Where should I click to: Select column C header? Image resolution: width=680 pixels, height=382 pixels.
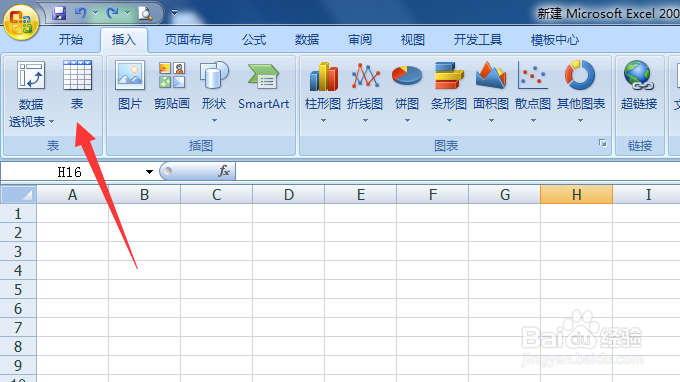[216, 195]
